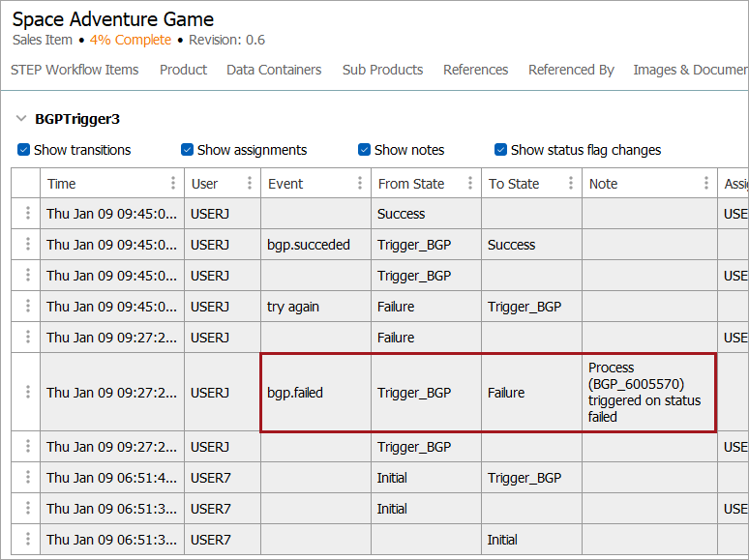Viewport: 749px width, 560px height.
Task: Toggle Show assignments checkbox
Action: (188, 150)
